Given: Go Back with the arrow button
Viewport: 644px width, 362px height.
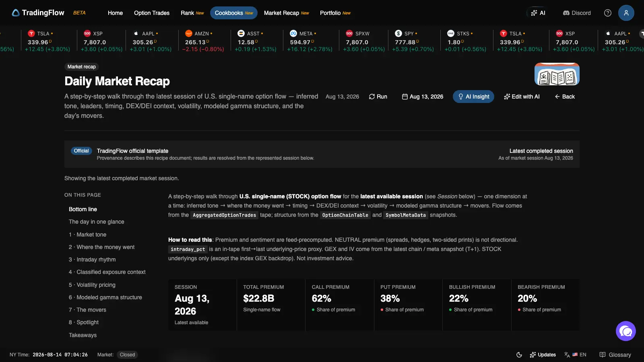Looking at the screenshot, I should pos(565,97).
